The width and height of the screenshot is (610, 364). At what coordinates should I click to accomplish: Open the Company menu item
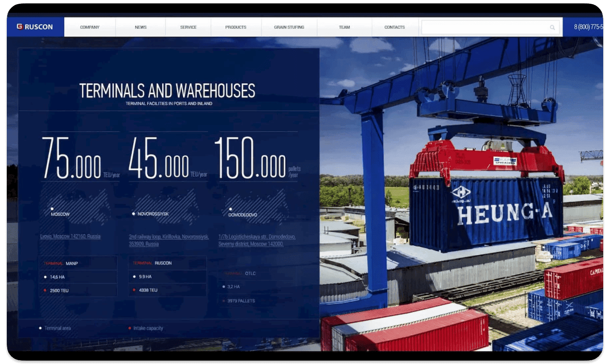[90, 27]
